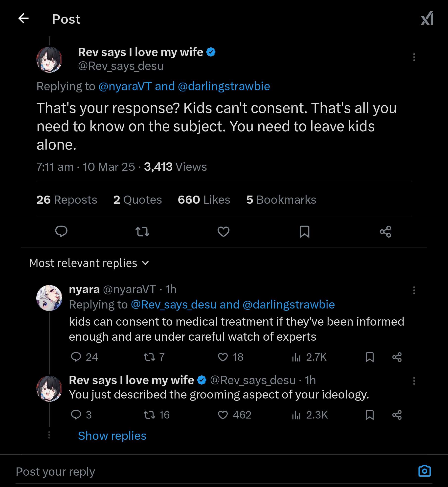Image resolution: width=448 pixels, height=487 pixels.
Task: View the 26 Reposts list
Action: point(67,200)
